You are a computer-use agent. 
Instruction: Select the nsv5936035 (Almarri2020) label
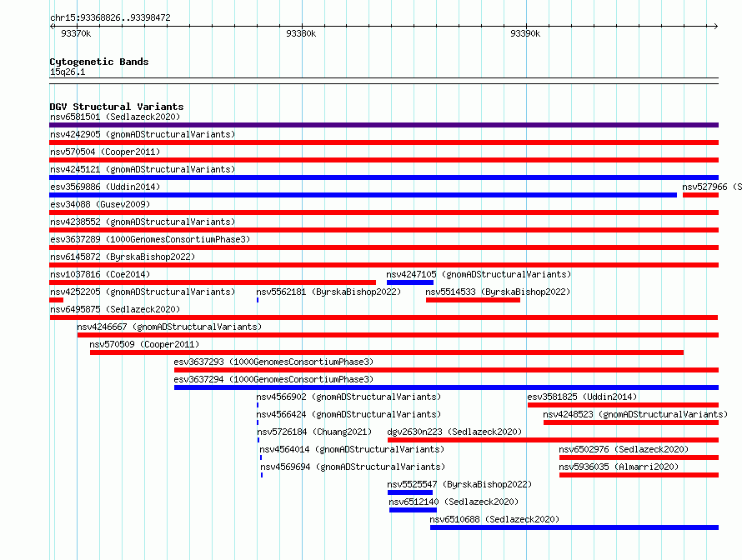point(619,467)
